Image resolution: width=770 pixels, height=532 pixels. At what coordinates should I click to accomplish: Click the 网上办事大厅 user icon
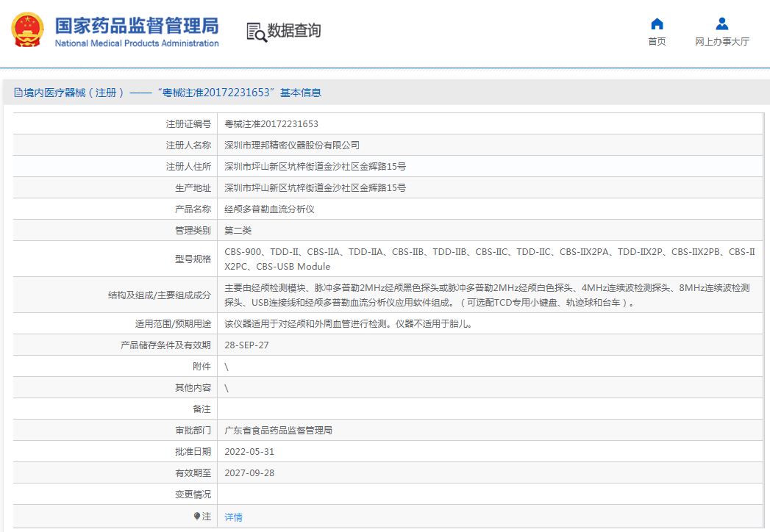(721, 24)
